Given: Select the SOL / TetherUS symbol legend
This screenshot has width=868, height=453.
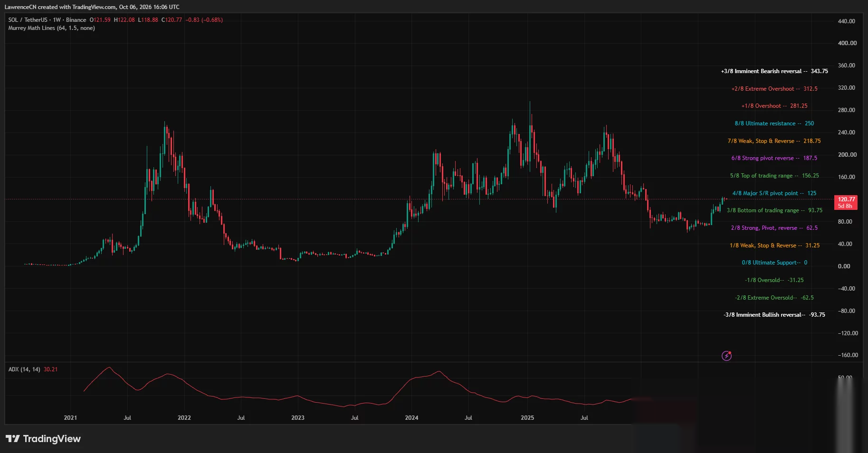Looking at the screenshot, I should pos(48,20).
